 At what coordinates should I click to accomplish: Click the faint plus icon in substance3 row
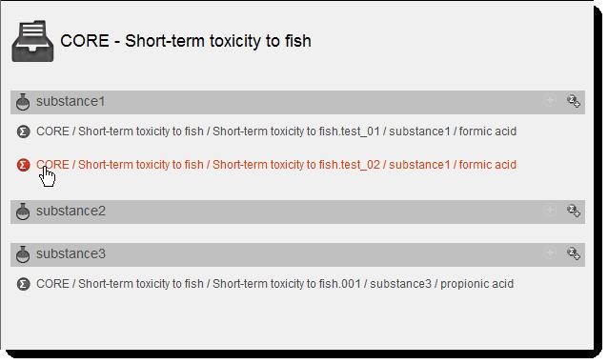pyautogui.click(x=550, y=253)
